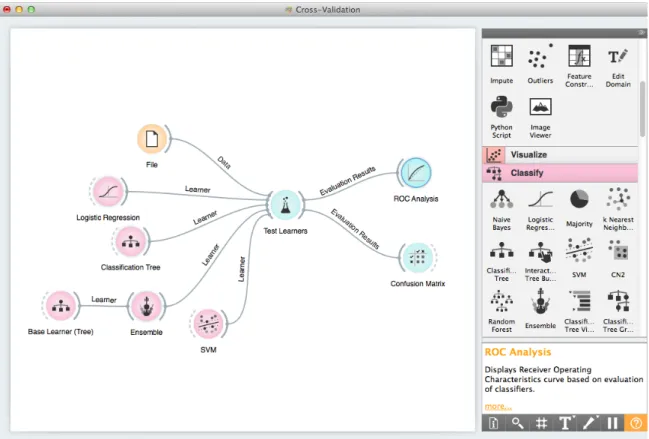Viewport: 649px width, 439px height.
Task: Open the 'more...' help link
Action: click(498, 406)
